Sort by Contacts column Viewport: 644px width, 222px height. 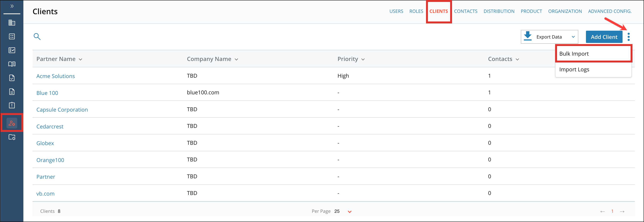point(504,59)
